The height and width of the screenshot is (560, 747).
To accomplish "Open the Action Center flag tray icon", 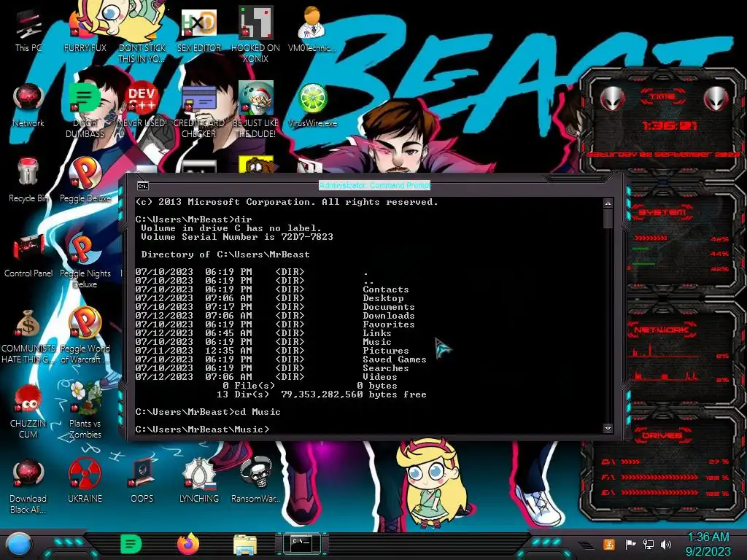I will (630, 544).
